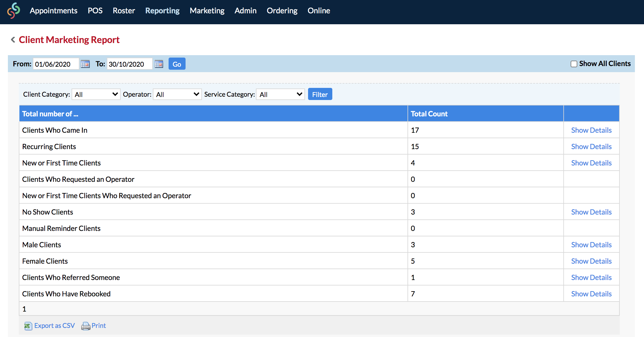This screenshot has height=337, width=644.
Task: Click the back arrow beside Client Marketing Report
Action: pos(13,40)
